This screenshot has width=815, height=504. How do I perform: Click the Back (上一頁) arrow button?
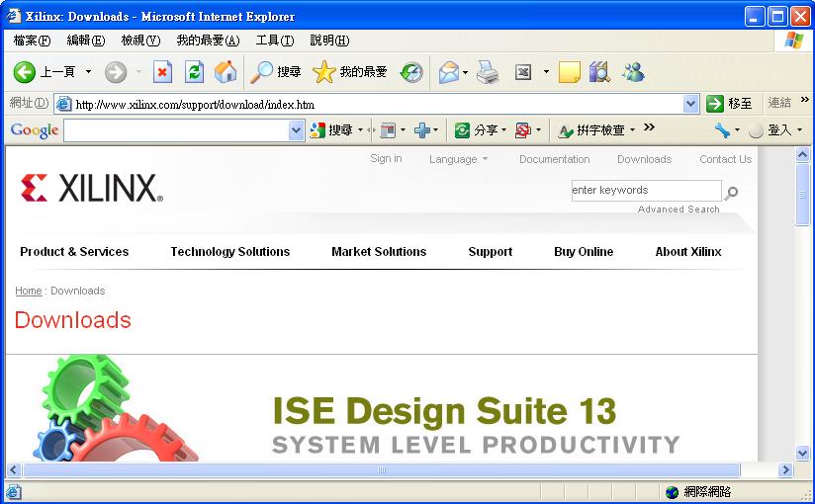(26, 72)
